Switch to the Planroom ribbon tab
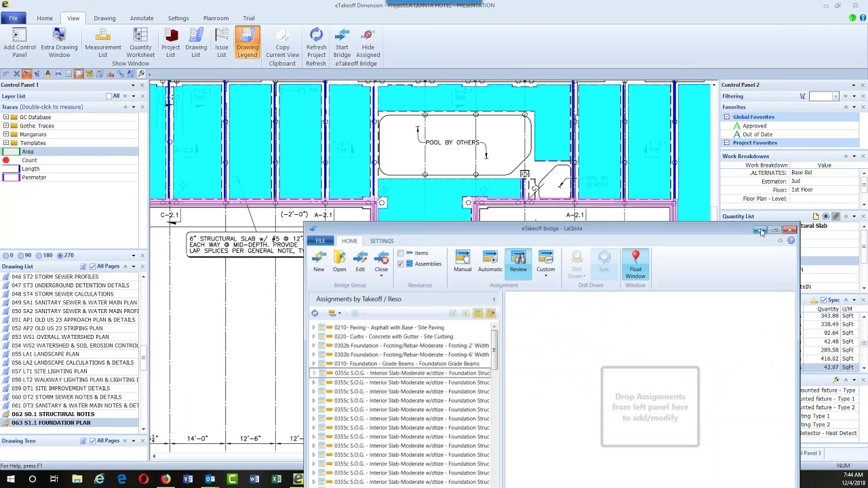The image size is (868, 488). (216, 18)
